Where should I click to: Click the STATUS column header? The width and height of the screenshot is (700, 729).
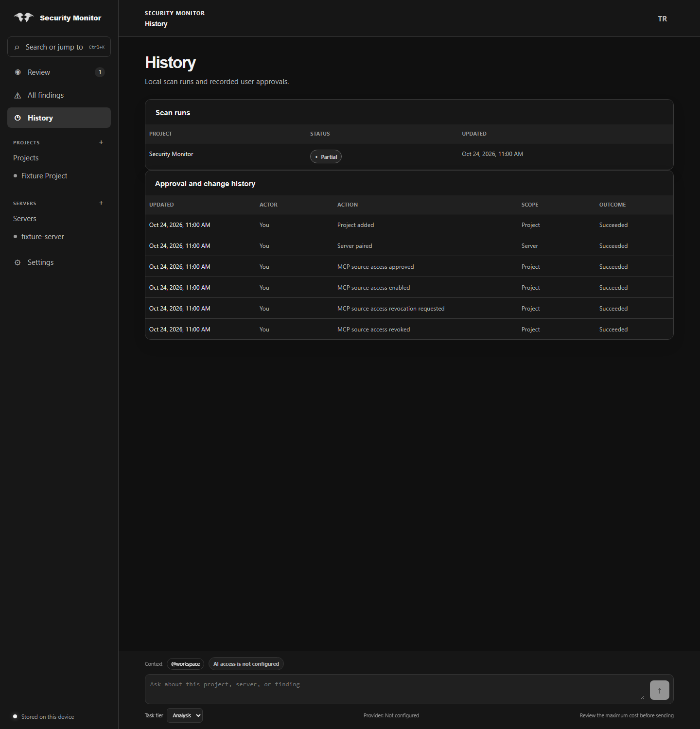[320, 134]
